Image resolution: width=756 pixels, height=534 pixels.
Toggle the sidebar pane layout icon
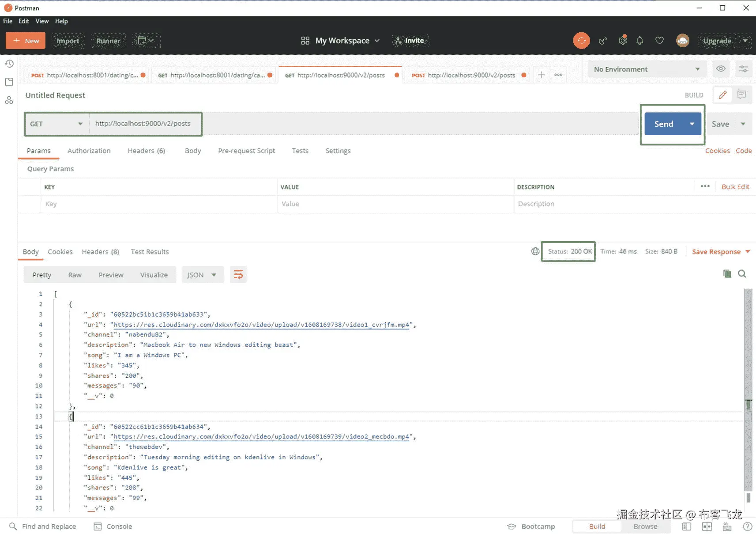pyautogui.click(x=687, y=526)
